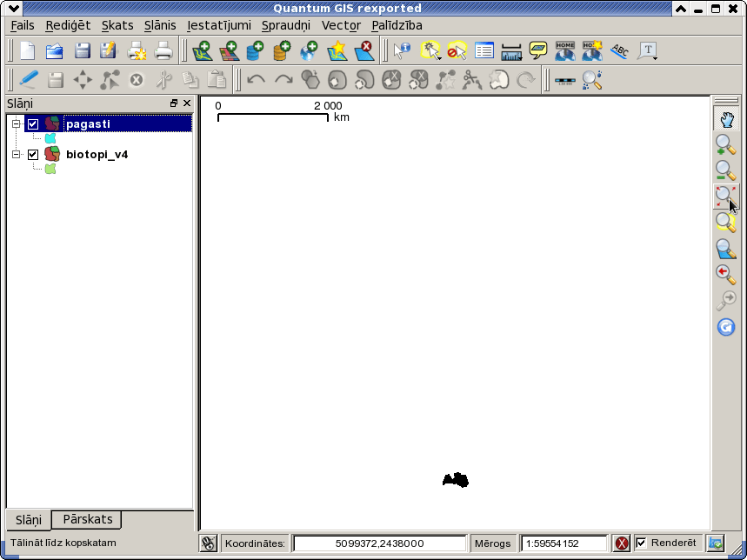Zoom to active layer
747x560 pixels.
[x=726, y=249]
